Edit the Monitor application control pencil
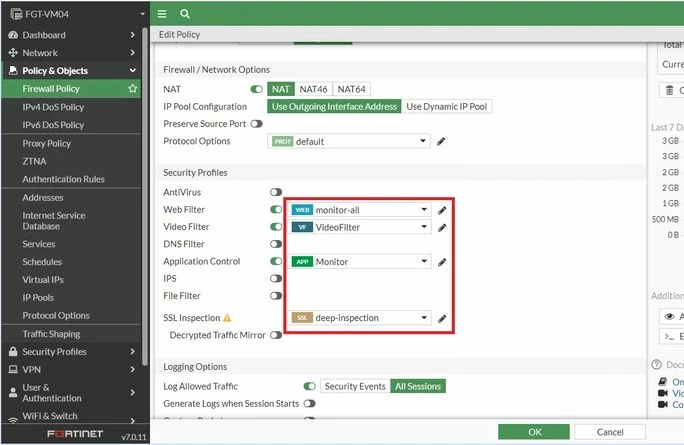 pos(442,262)
